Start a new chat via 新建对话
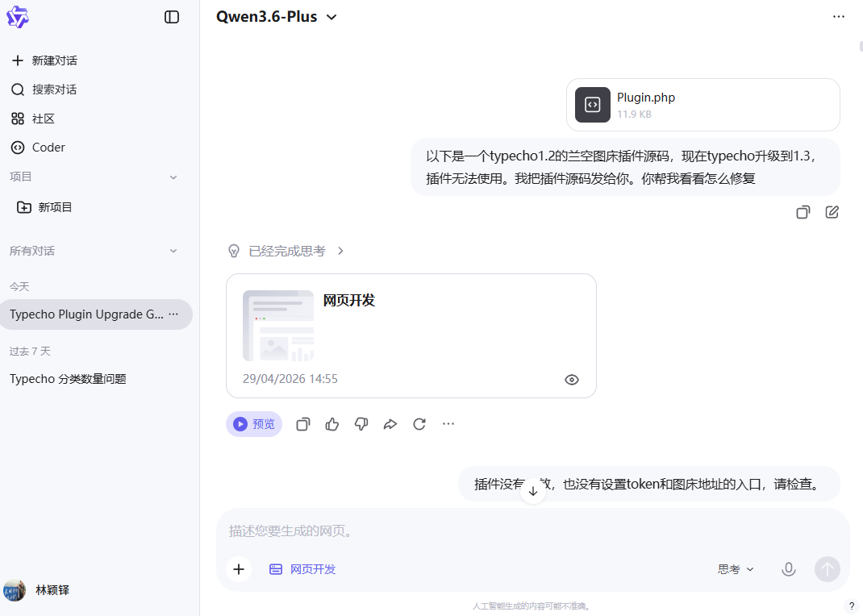863x616 pixels. click(44, 60)
